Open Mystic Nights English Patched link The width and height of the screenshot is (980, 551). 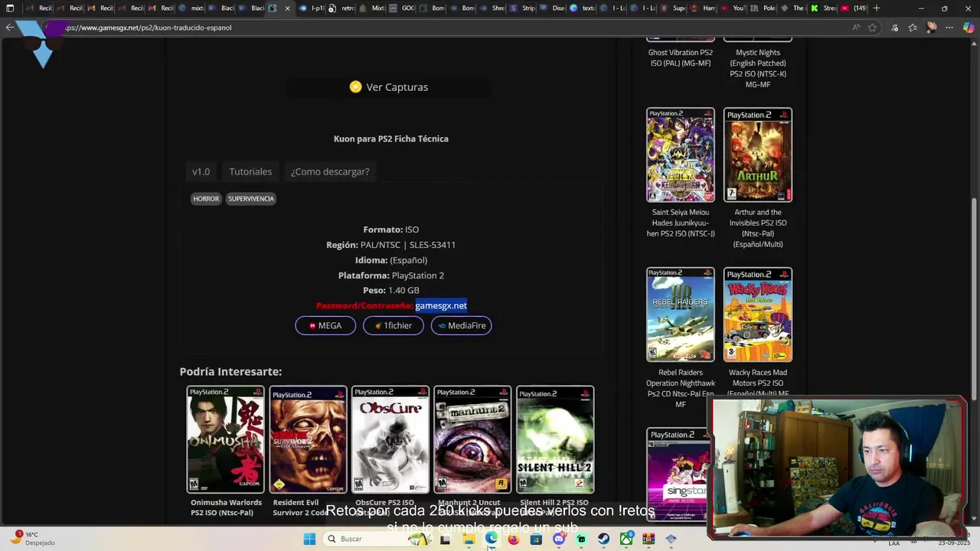click(758, 69)
